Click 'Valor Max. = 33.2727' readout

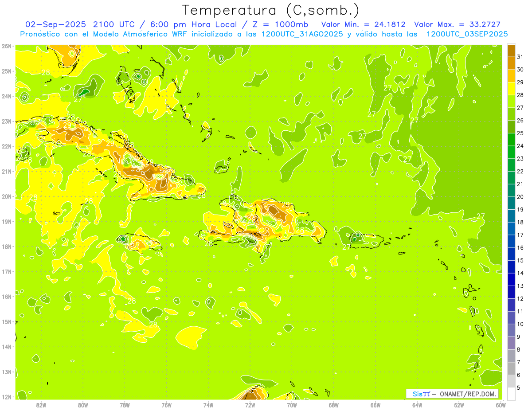click(457, 24)
